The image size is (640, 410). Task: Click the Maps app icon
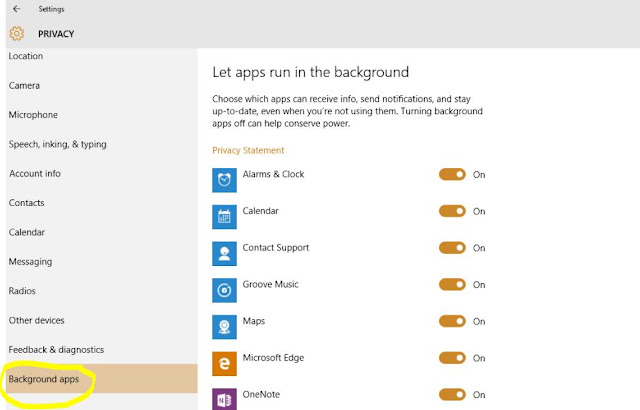[224, 327]
